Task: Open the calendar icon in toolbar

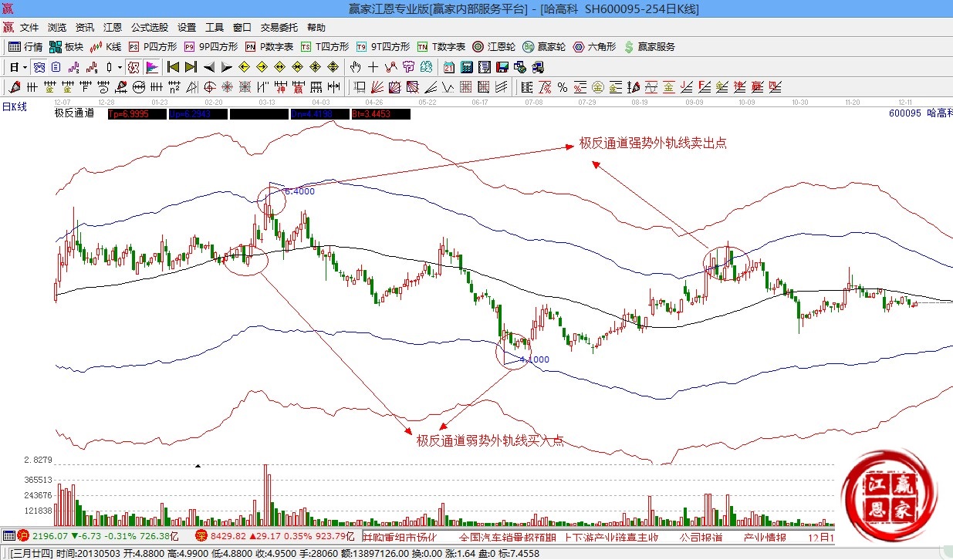Action: click(x=448, y=67)
